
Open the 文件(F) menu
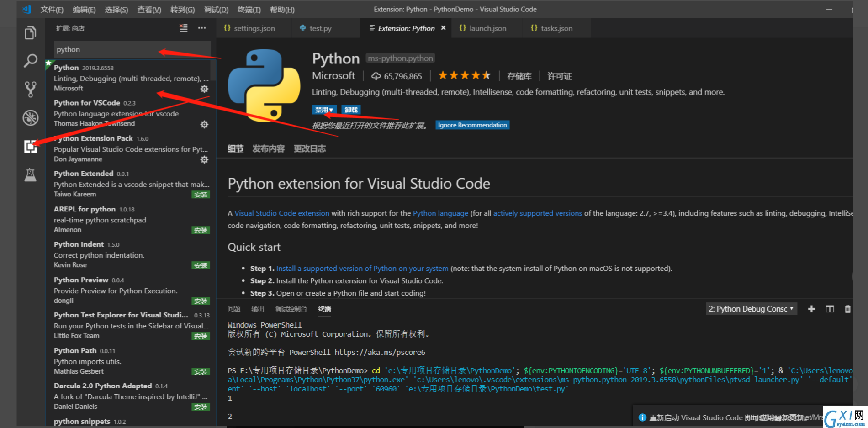point(52,10)
